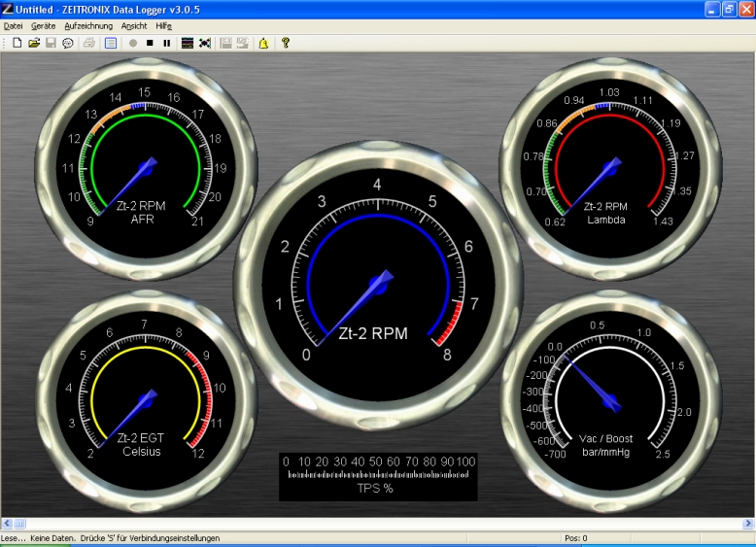The height and width of the screenshot is (547, 756).
Task: Click the toolbar drag handle grip
Action: [x=4, y=43]
